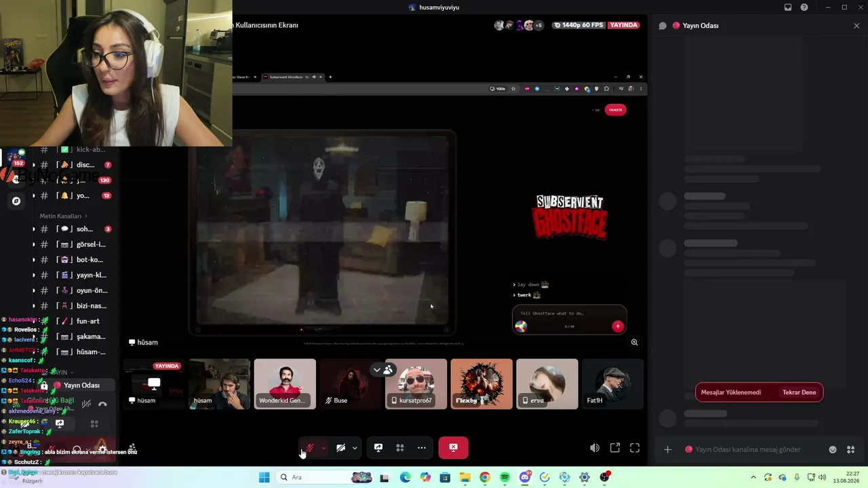This screenshot has height=488, width=868.
Task: Click the message input for Yayın Odası
Action: pyautogui.click(x=748, y=449)
